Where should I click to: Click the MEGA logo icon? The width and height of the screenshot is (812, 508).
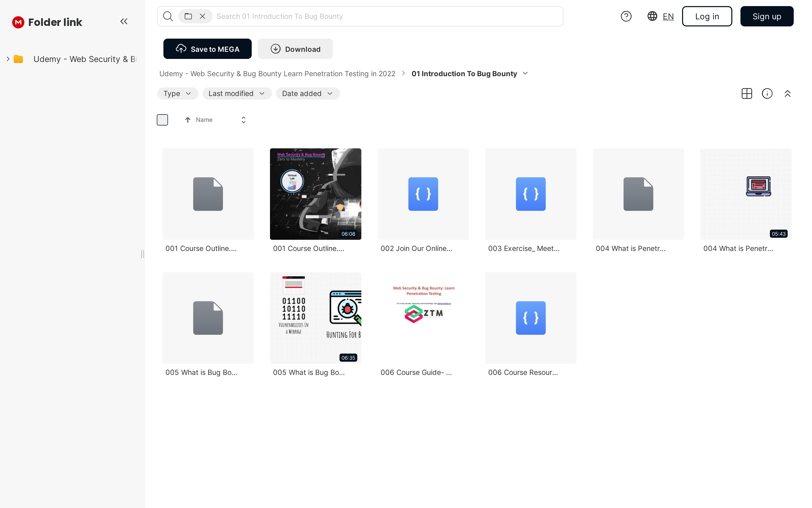point(18,22)
